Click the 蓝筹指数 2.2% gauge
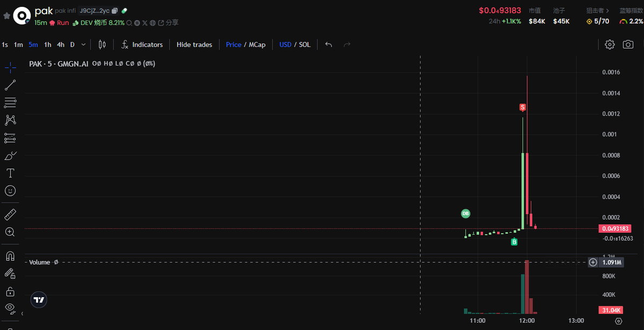The width and height of the screenshot is (644, 330). tap(631, 21)
